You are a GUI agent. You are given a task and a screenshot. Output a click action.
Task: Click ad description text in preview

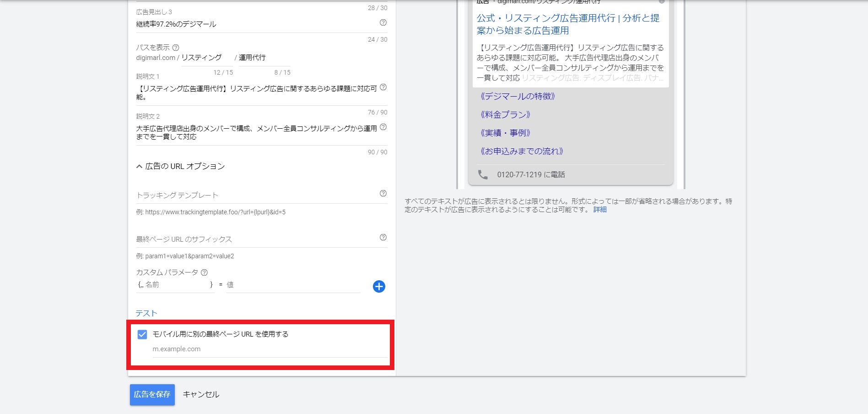570,63
